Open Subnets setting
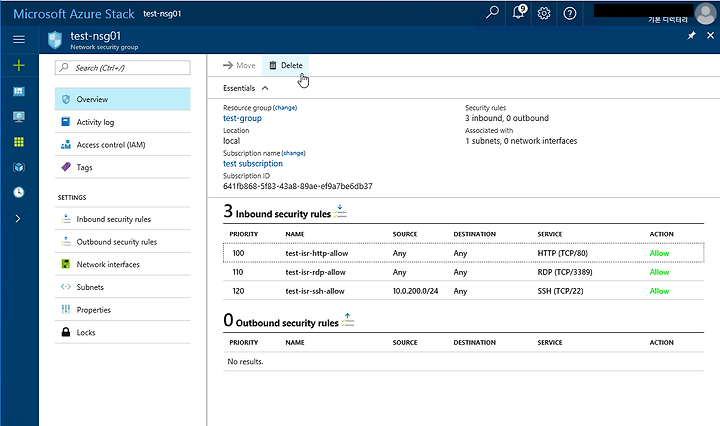This screenshot has width=720, height=426. tap(123, 287)
